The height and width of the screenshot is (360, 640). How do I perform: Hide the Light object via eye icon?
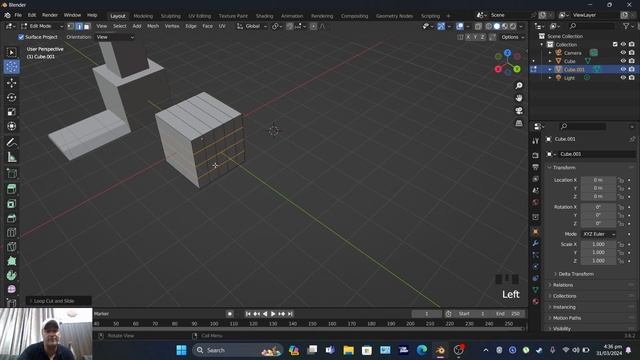click(623, 78)
